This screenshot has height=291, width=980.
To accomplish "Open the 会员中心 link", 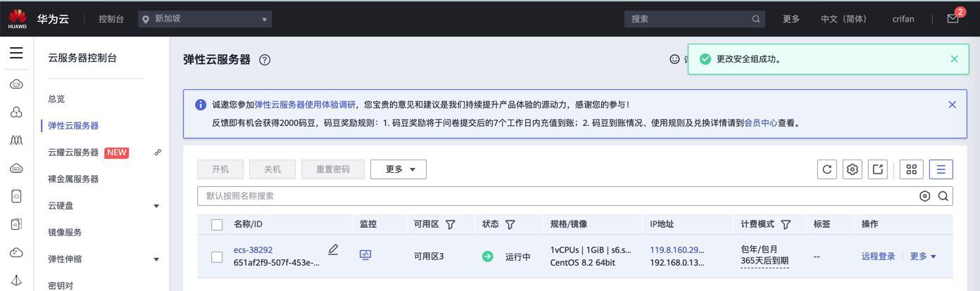I will point(761,123).
